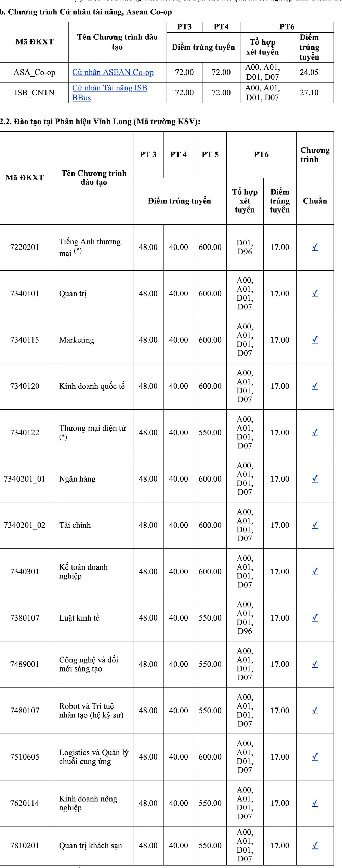
Task: Click checkmark for Robot và Trí tuệ nhân tạo
Action: pyautogui.click(x=315, y=711)
